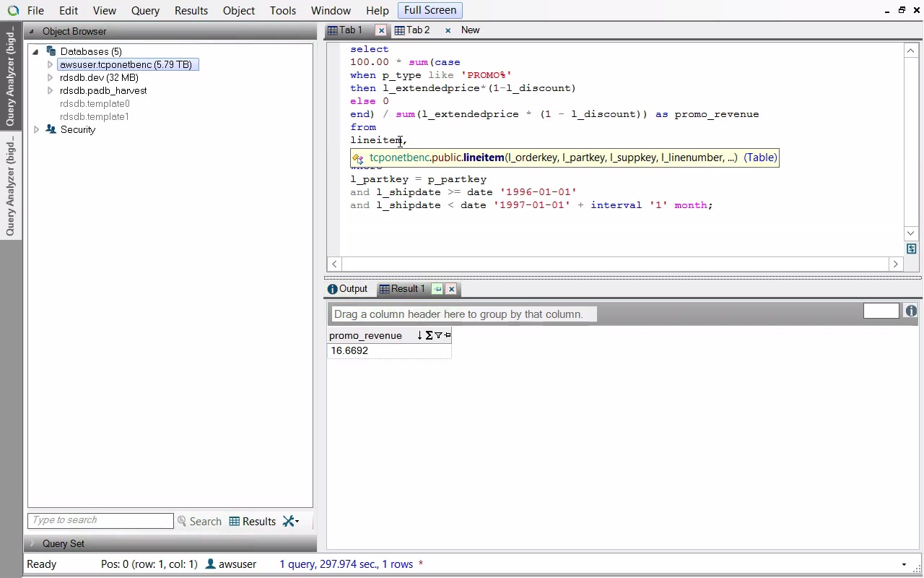The image size is (924, 578).
Task: Open the filter icon on promo_revenue column
Action: (x=438, y=335)
